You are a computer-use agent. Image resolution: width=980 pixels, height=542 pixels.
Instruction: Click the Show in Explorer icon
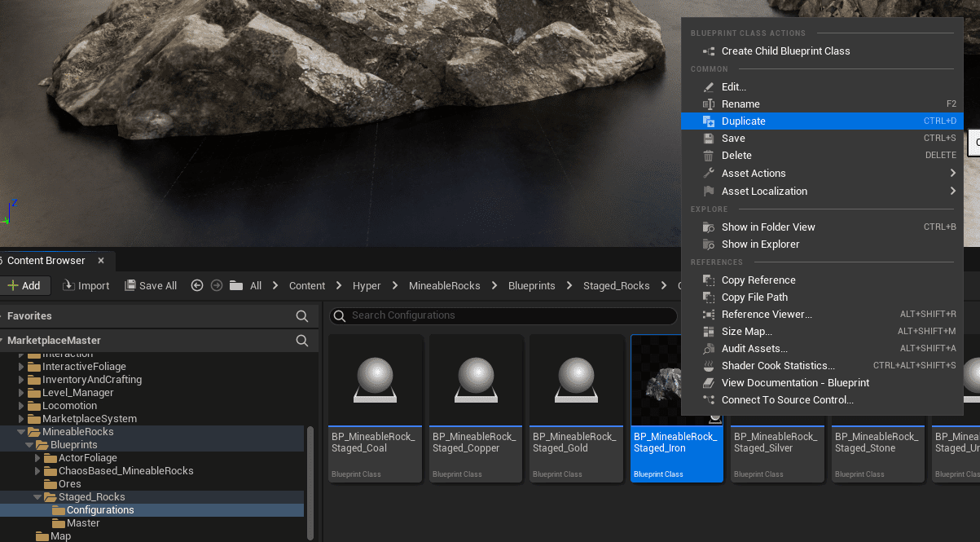pyautogui.click(x=708, y=245)
